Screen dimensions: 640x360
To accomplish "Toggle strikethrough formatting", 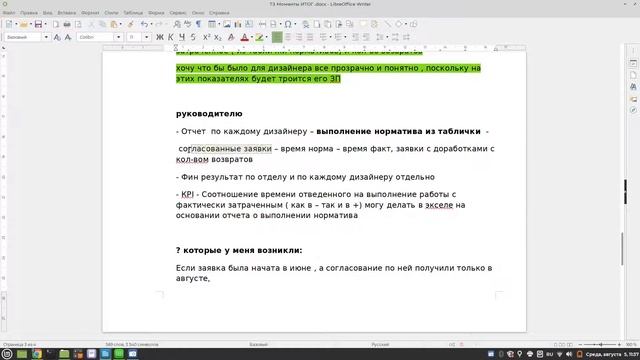I will coord(193,37).
